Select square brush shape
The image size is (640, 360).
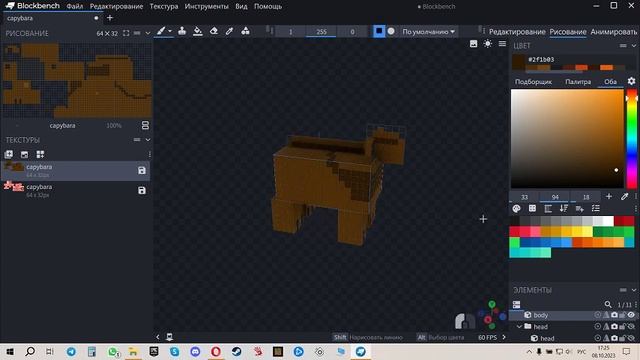pyautogui.click(x=379, y=31)
